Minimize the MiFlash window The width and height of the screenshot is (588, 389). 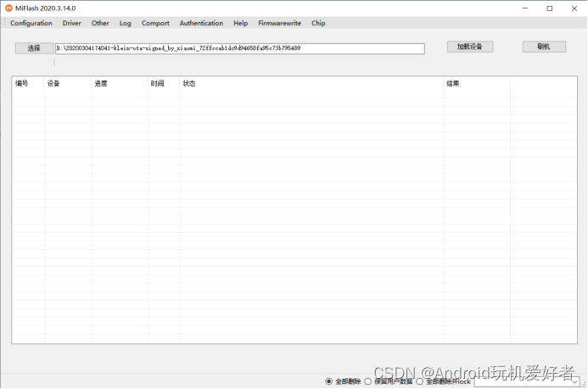[x=525, y=8]
